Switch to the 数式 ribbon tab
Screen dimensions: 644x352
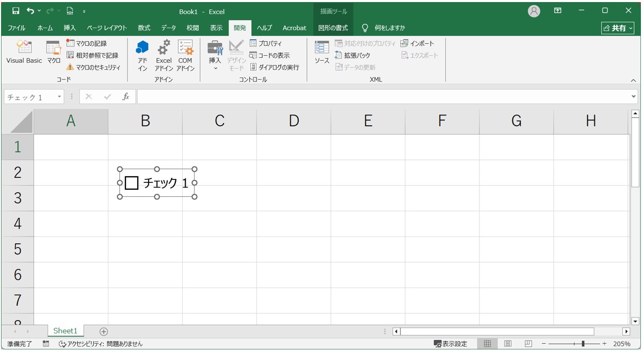pos(144,28)
